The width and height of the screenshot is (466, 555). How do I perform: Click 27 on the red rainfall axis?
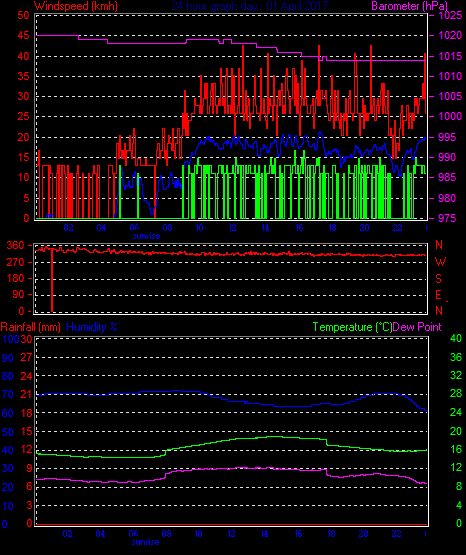pos(26,357)
